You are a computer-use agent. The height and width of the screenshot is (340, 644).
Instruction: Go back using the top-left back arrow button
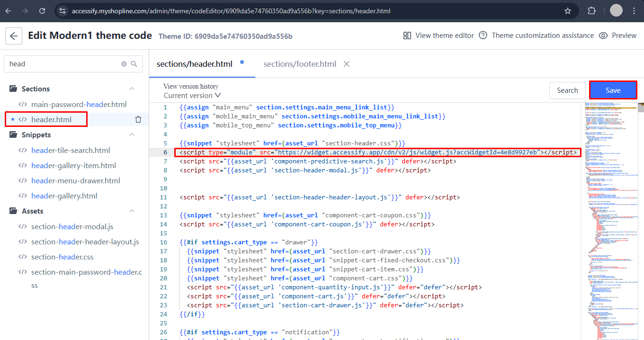pos(13,35)
